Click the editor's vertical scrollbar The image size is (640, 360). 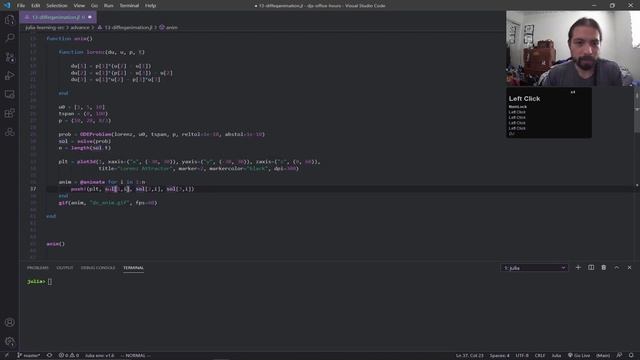tap(637, 110)
